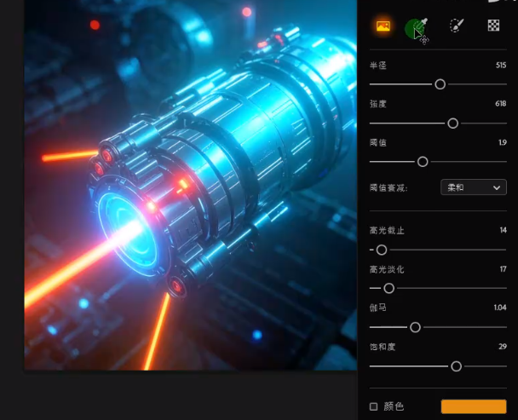Viewport: 518px width, 420px height.
Task: Click the 伽马 value field showing 1.04
Action: [499, 308]
